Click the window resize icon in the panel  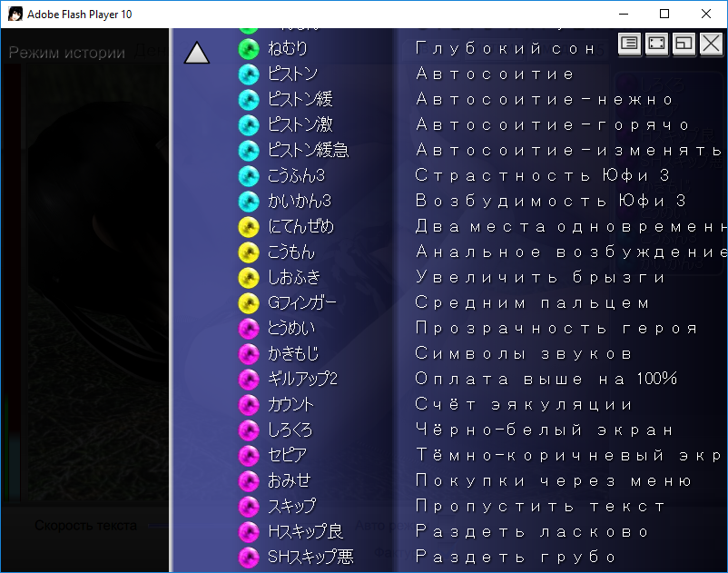click(x=684, y=43)
